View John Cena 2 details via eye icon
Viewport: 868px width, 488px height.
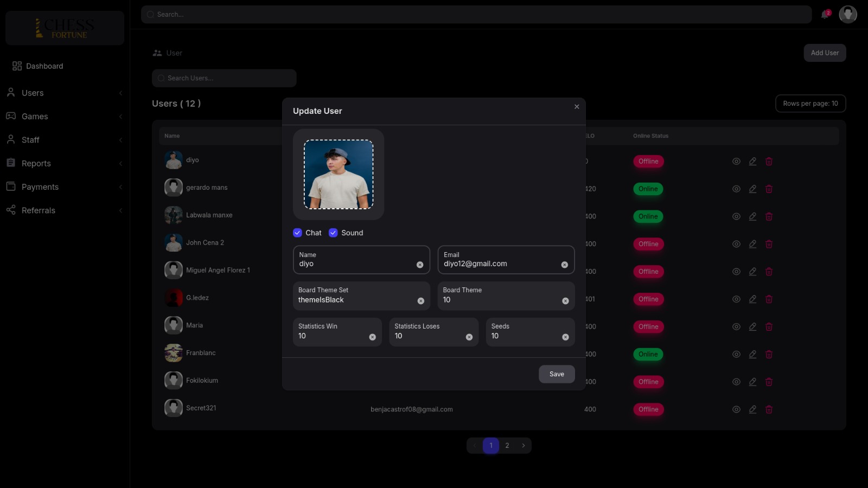pos(736,244)
